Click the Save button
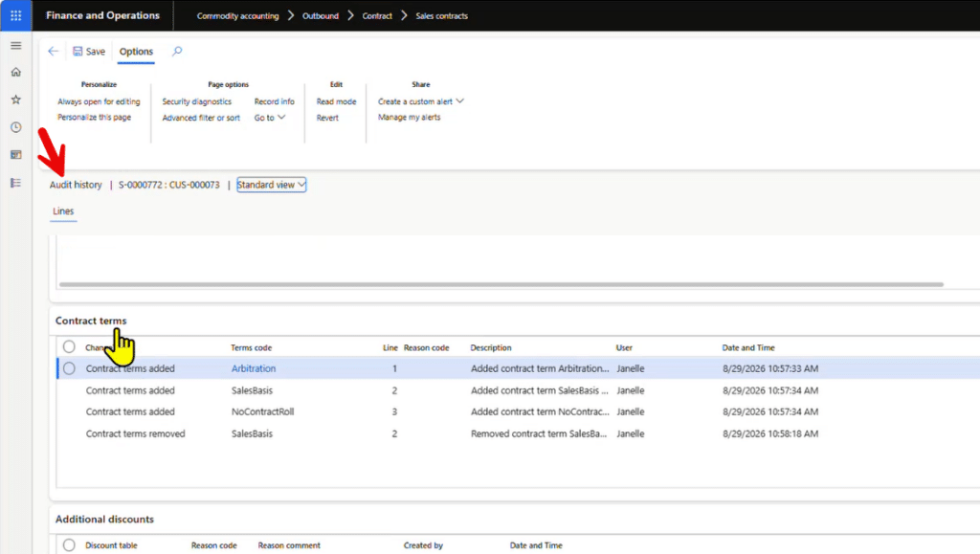980x554 pixels. 89,52
